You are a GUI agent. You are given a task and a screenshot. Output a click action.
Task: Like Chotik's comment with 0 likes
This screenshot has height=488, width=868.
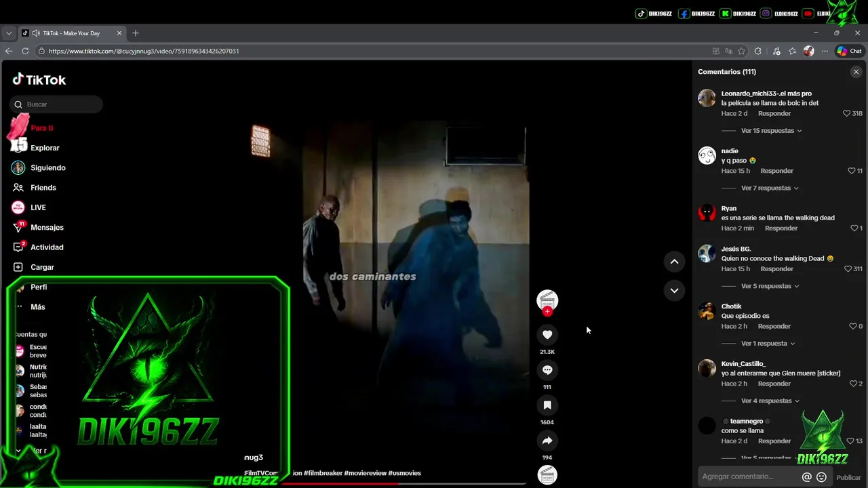coord(853,326)
